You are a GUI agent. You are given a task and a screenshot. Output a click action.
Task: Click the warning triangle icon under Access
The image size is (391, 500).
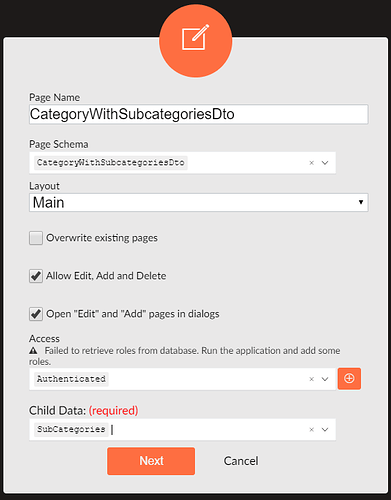tap(33, 351)
